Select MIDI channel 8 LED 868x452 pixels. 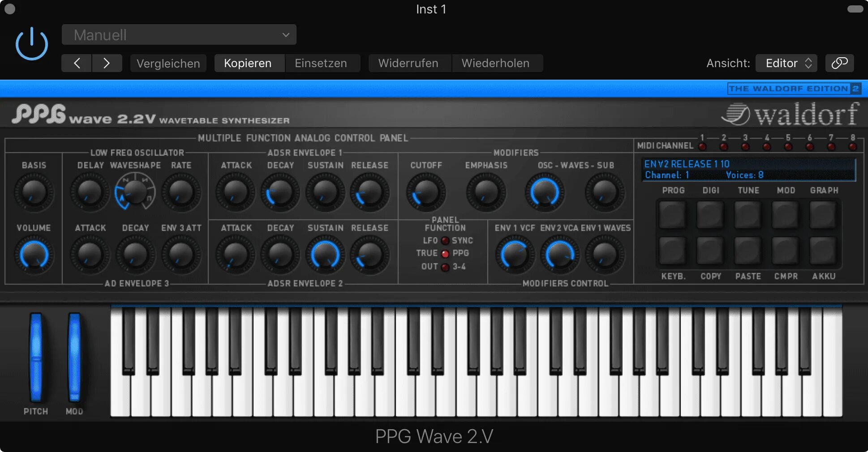853,146
